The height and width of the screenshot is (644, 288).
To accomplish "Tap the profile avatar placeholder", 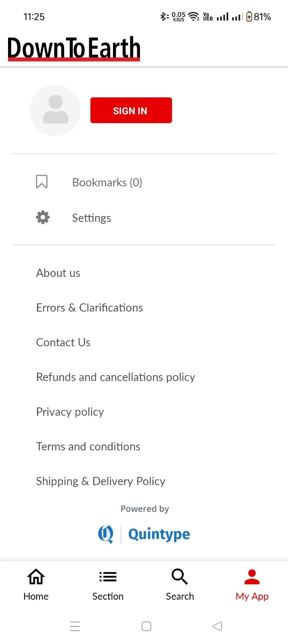I will tap(56, 110).
